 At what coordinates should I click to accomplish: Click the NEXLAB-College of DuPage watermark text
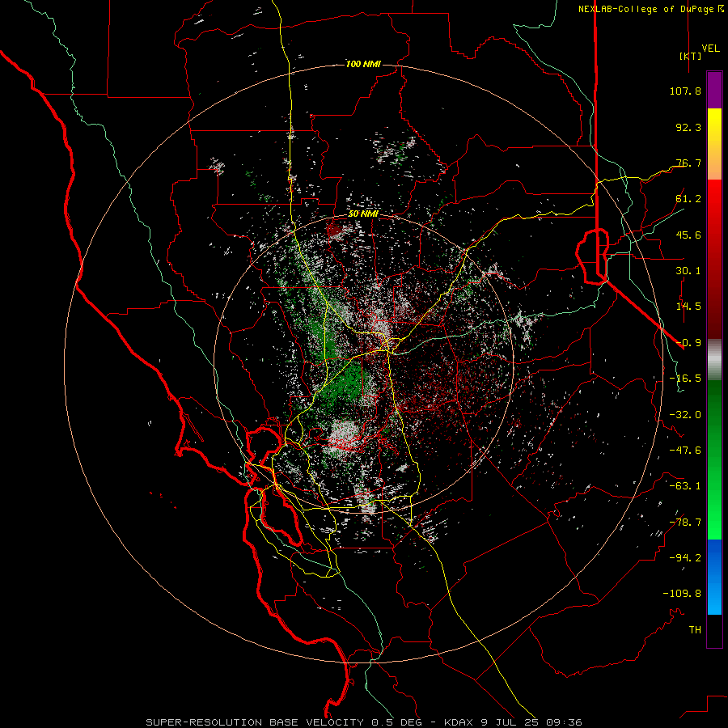coord(650,9)
